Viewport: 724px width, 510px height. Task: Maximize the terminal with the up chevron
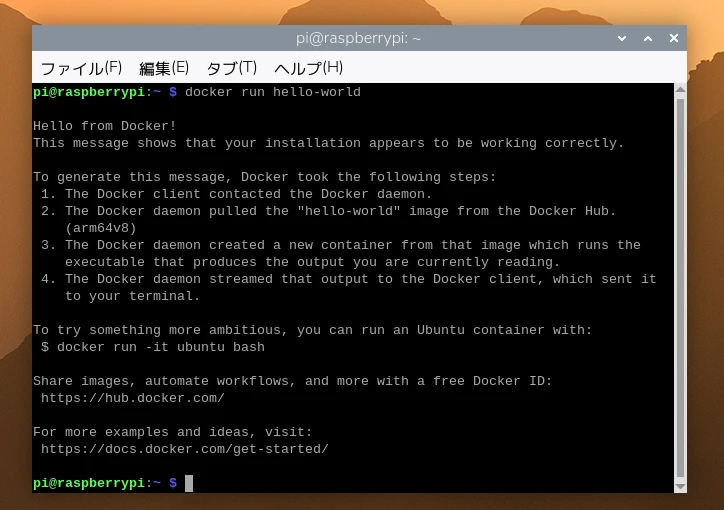[x=648, y=38]
